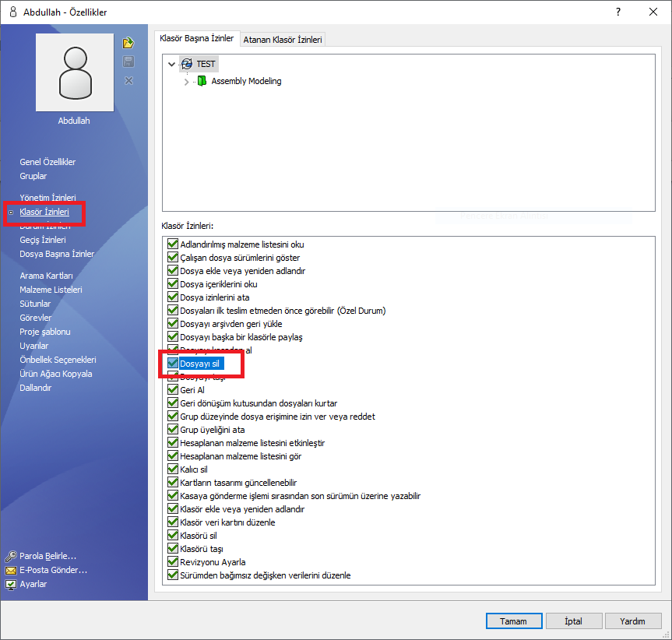Expand the Assembly Modeling folder node
Image resolution: width=672 pixels, height=640 pixels.
point(186,82)
